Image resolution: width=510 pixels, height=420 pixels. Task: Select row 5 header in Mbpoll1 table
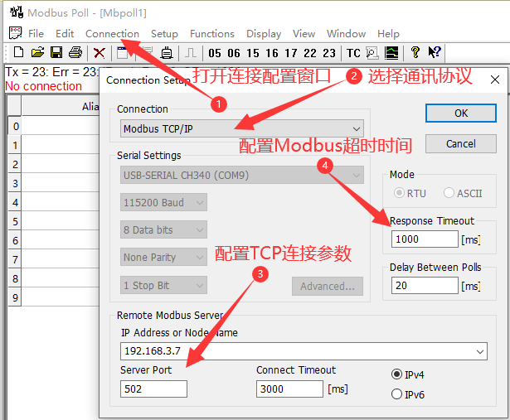(15, 221)
